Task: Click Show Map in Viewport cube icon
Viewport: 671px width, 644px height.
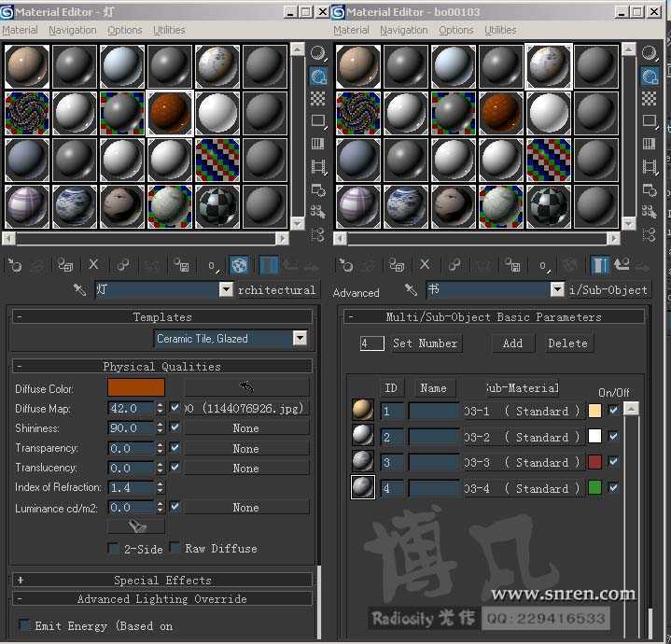Action: (x=239, y=265)
